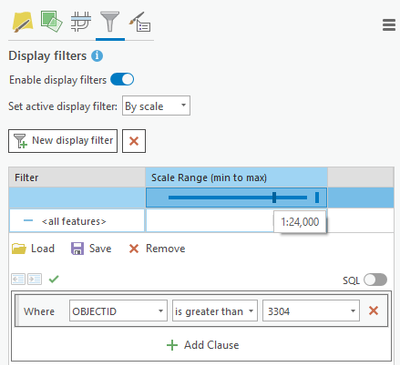Toggle the SQL mode switch
Screen dimensions: 400x365
click(x=375, y=280)
